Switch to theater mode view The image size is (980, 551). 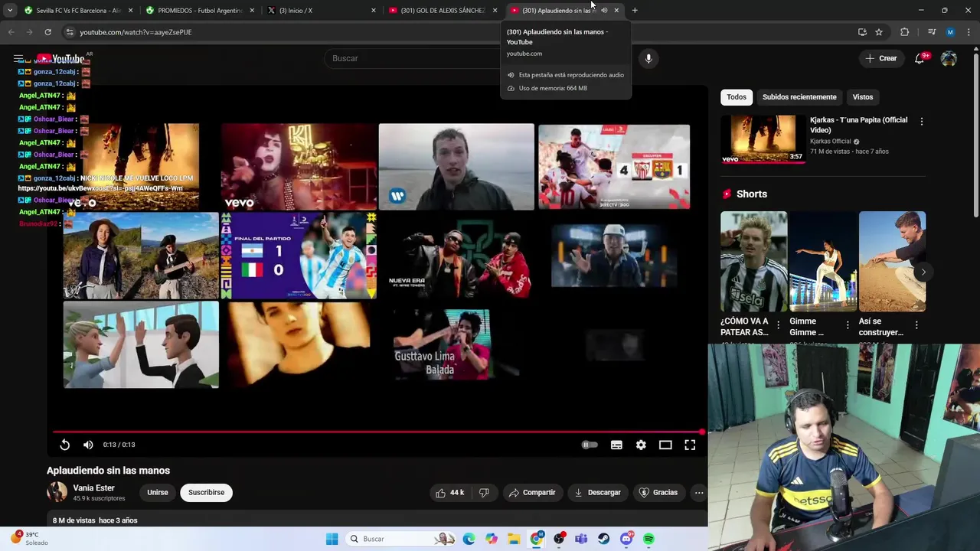click(665, 445)
